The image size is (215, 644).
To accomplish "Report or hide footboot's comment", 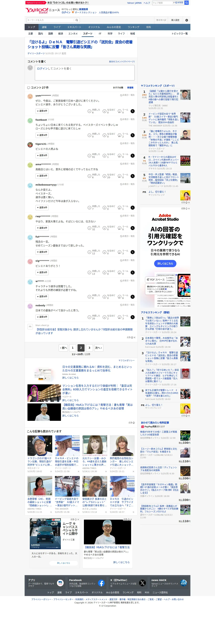I will 127,119.
